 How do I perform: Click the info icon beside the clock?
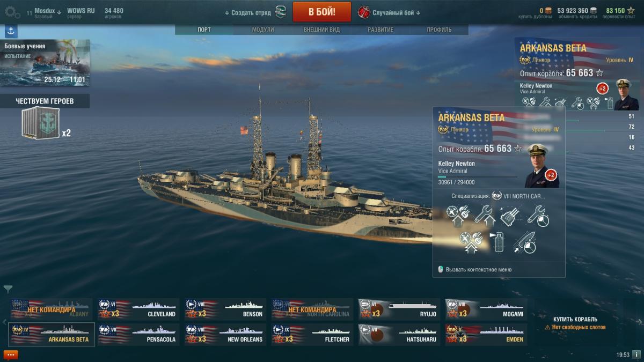coord(636,354)
